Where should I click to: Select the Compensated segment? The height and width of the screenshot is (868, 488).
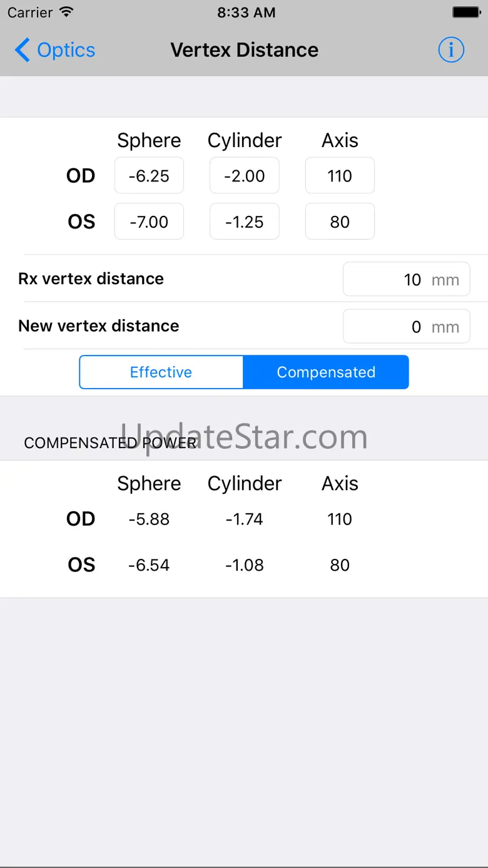[326, 372]
